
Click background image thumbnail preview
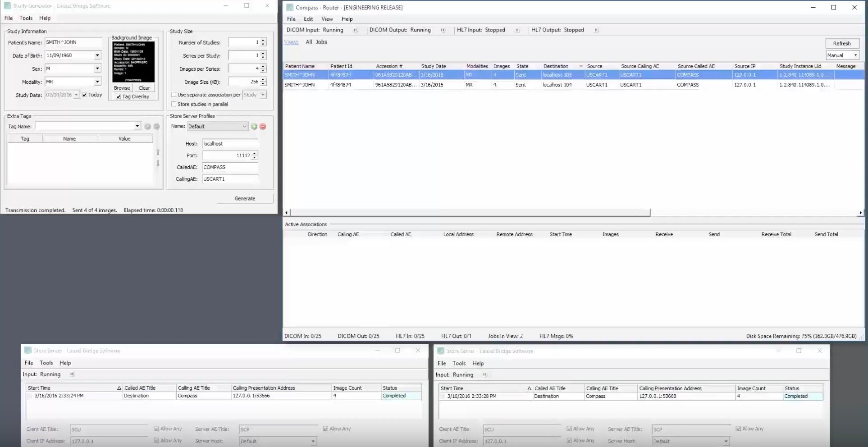(x=133, y=62)
